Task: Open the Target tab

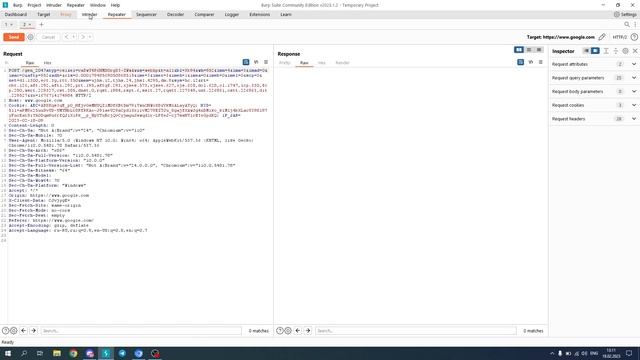Action: click(x=44, y=14)
